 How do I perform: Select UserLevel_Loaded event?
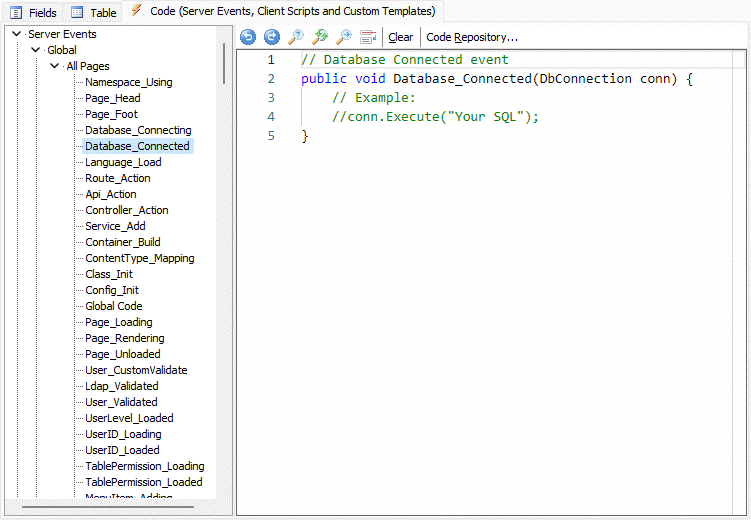coord(129,418)
